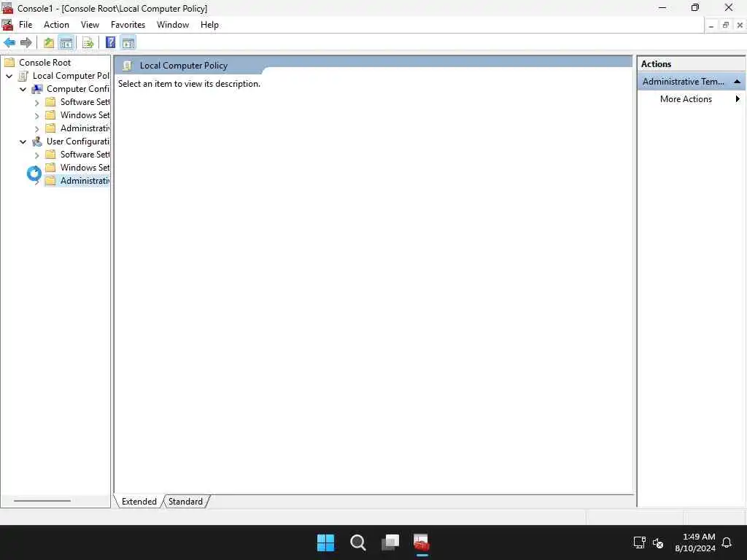Click the Back arrow toolbar icon
This screenshot has height=560, width=747.
tap(9, 43)
